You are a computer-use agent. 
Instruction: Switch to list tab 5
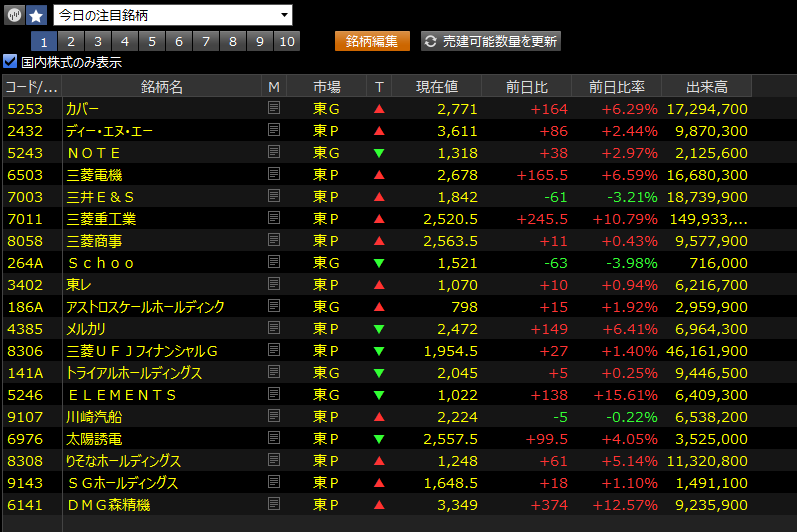(x=151, y=41)
